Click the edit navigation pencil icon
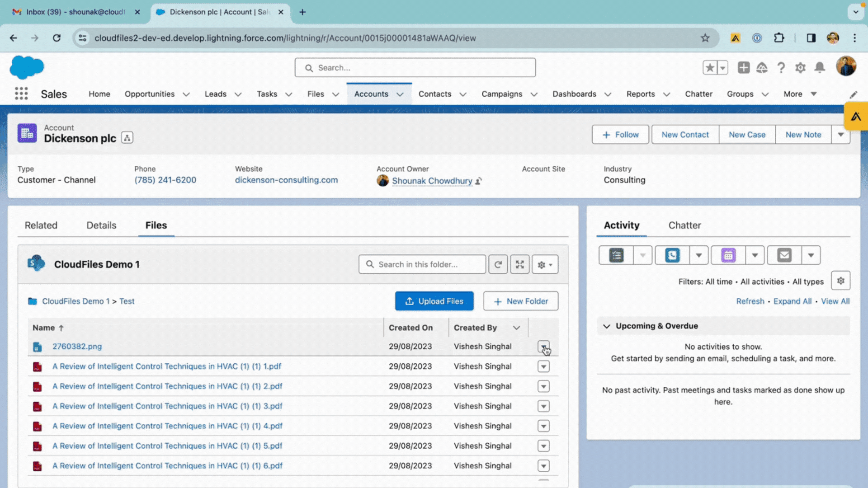 (x=853, y=94)
